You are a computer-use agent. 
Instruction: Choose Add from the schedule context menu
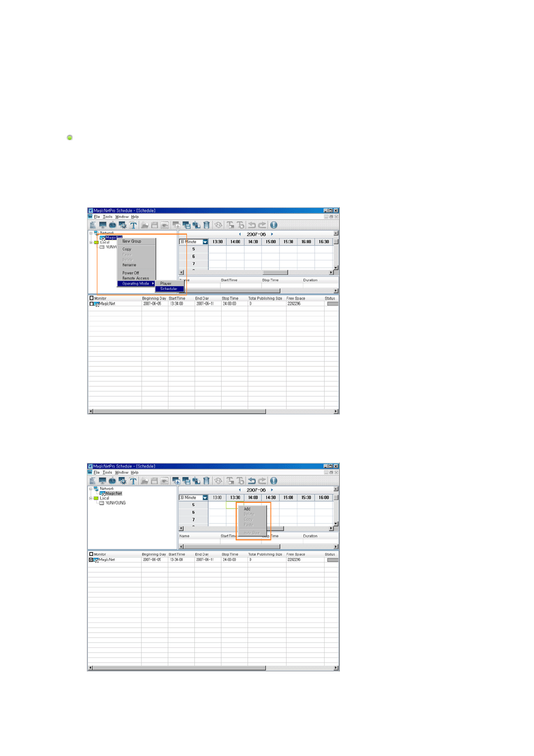tap(252, 509)
